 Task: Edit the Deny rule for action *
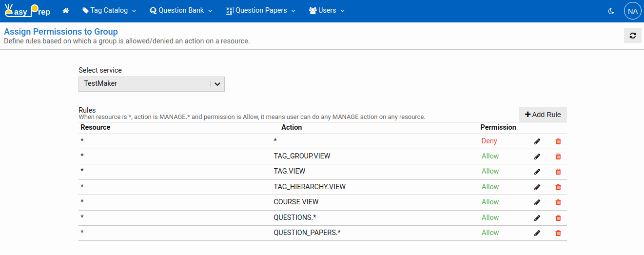tap(537, 141)
